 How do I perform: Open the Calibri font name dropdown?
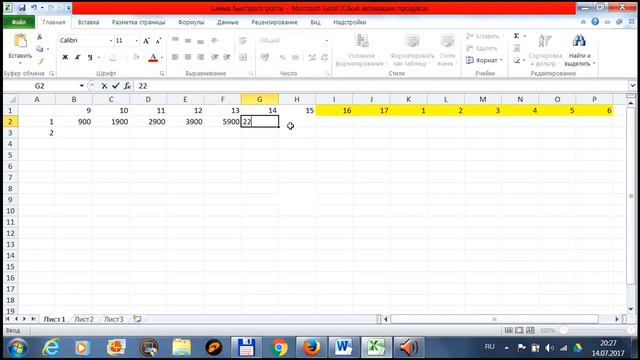(x=111, y=40)
